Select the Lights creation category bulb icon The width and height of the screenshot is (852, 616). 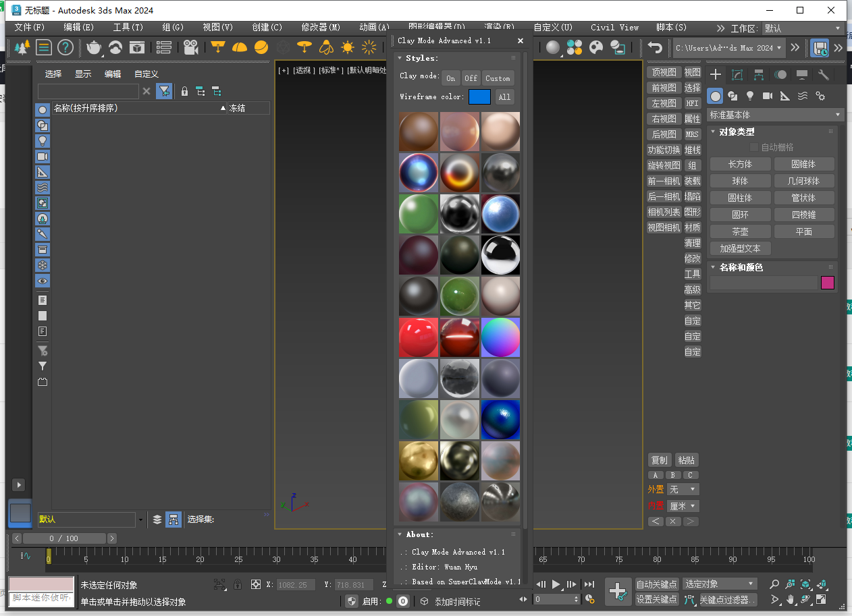(x=750, y=96)
